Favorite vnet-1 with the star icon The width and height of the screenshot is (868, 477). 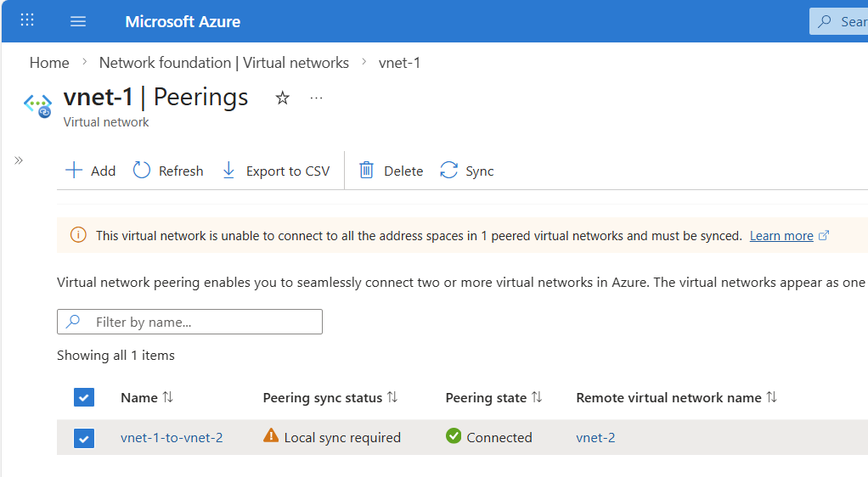[282, 98]
